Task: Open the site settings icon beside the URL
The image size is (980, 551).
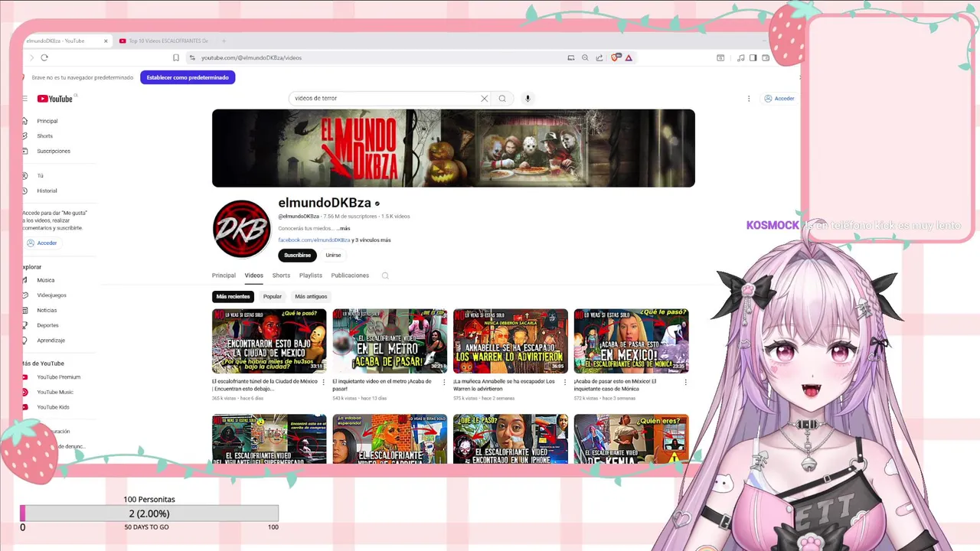Action: pyautogui.click(x=192, y=57)
